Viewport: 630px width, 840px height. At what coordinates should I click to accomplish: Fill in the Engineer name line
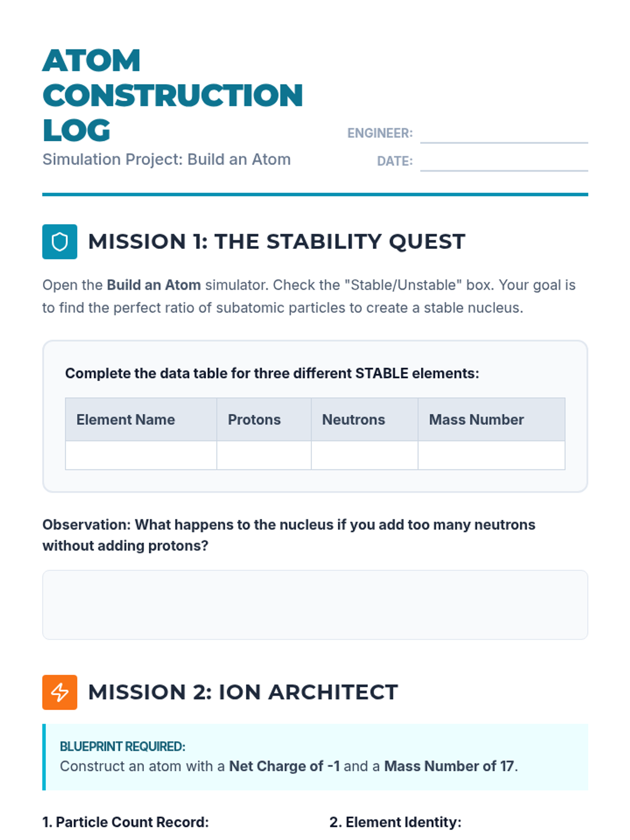(504, 133)
